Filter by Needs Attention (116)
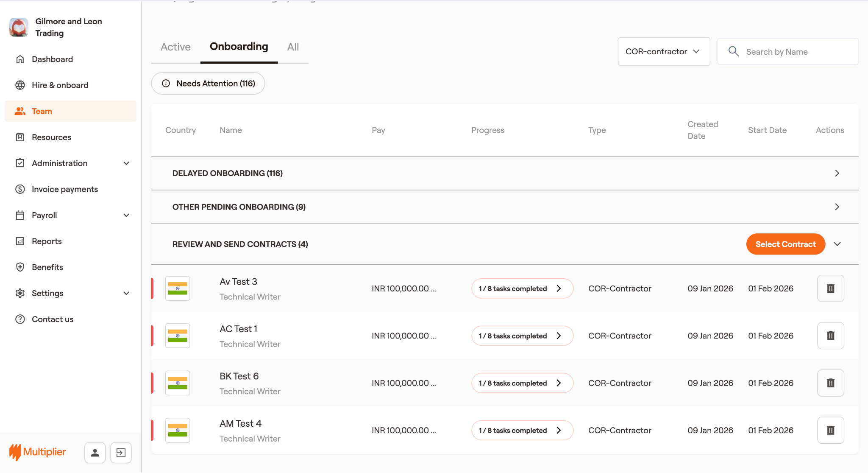Viewport: 868px width, 473px height. coord(208,83)
